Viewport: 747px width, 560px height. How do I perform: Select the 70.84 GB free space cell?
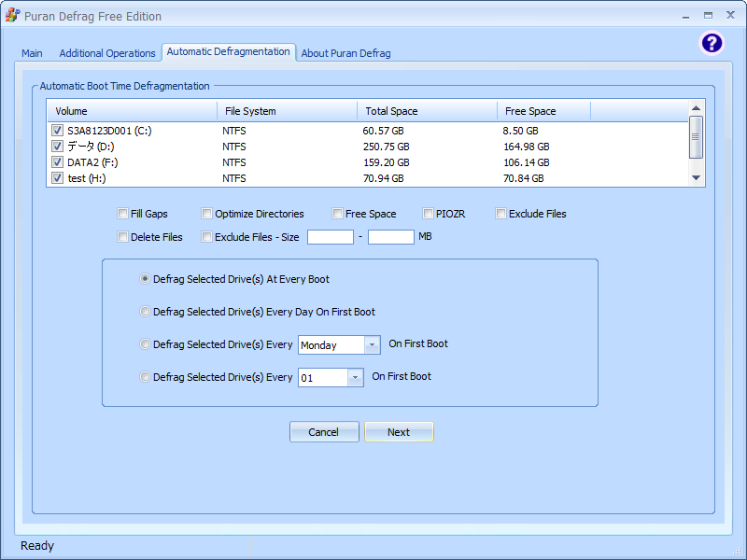[523, 178]
